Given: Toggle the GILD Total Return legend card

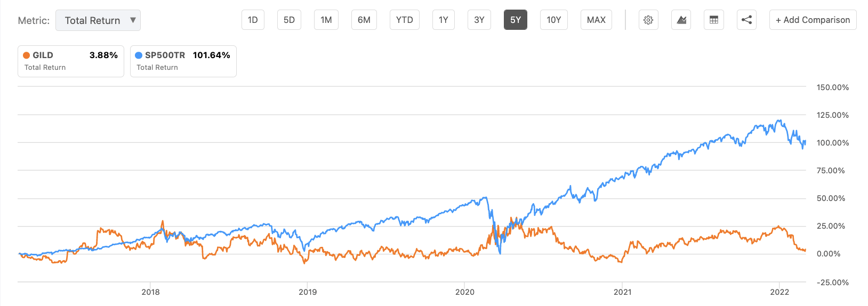Looking at the screenshot, I should (x=71, y=61).
